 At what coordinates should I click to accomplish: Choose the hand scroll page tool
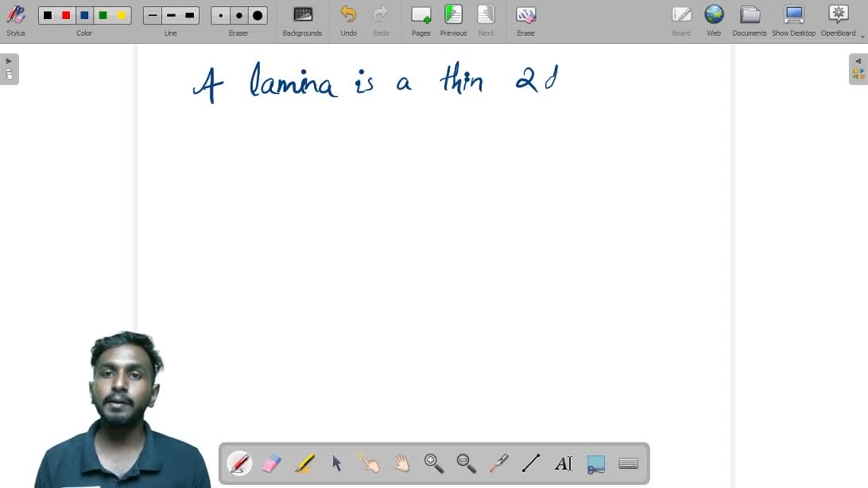coord(401,463)
